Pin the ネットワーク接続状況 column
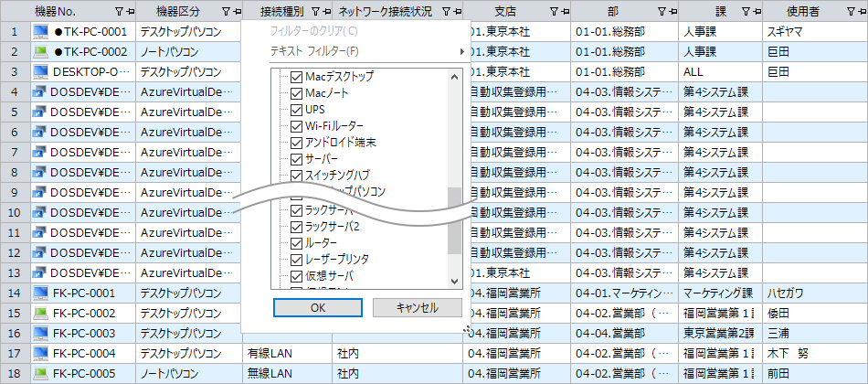Screen dimensions: 868x384 click(457, 11)
